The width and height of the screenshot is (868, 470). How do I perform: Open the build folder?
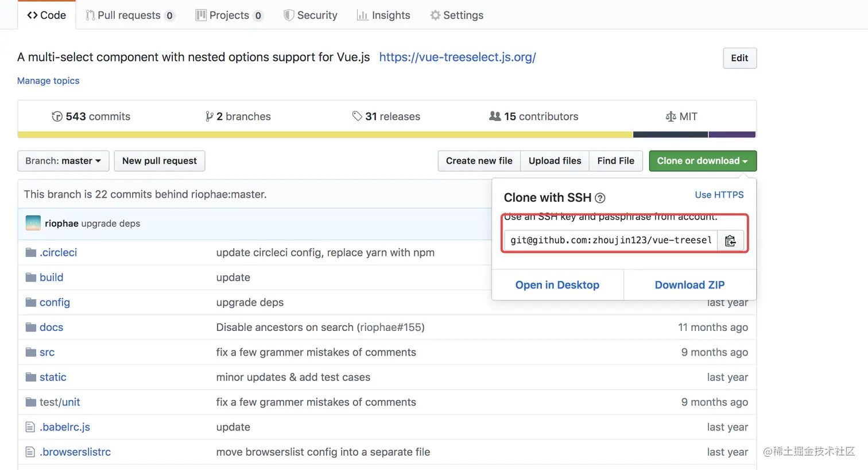pyautogui.click(x=51, y=278)
